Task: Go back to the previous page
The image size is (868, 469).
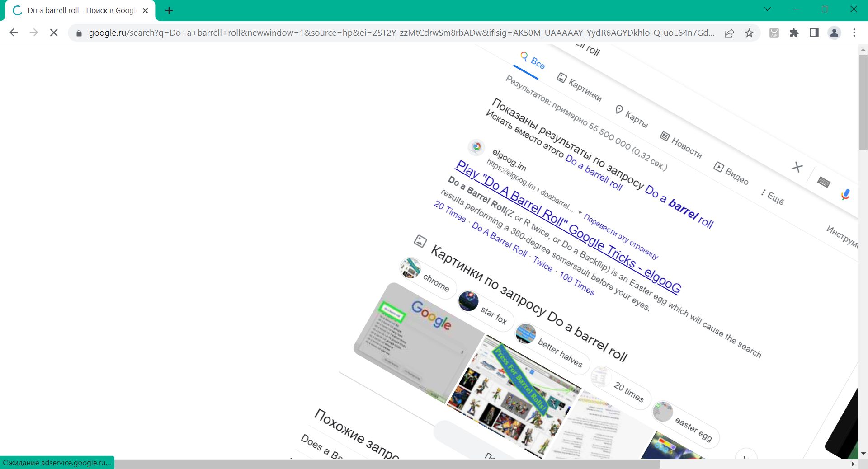Action: [14, 33]
